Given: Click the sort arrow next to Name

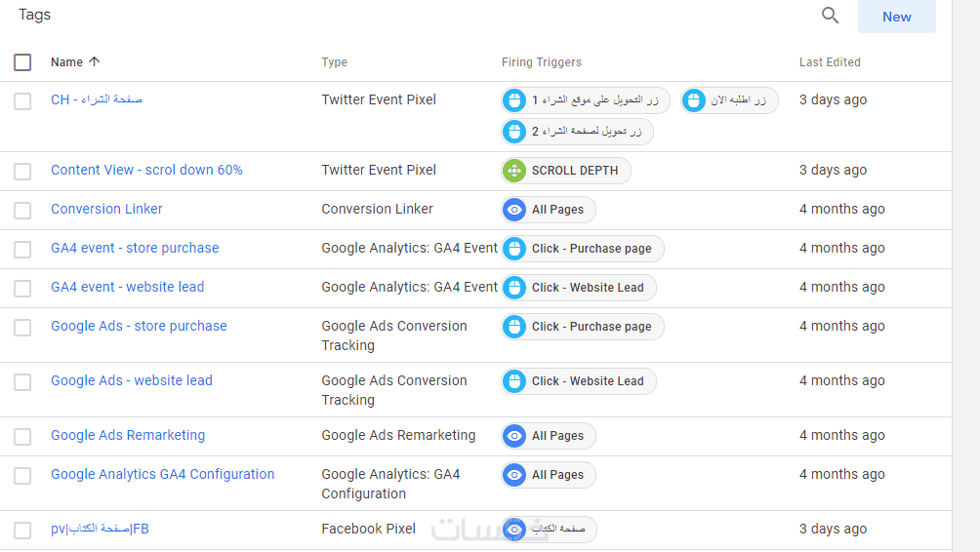Looking at the screenshot, I should pyautogui.click(x=95, y=61).
